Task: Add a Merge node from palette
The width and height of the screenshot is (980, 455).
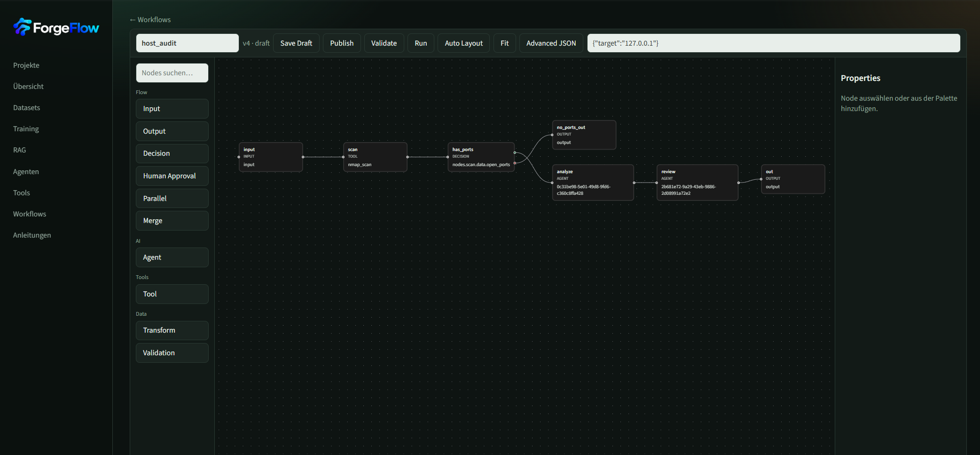Action: click(172, 221)
